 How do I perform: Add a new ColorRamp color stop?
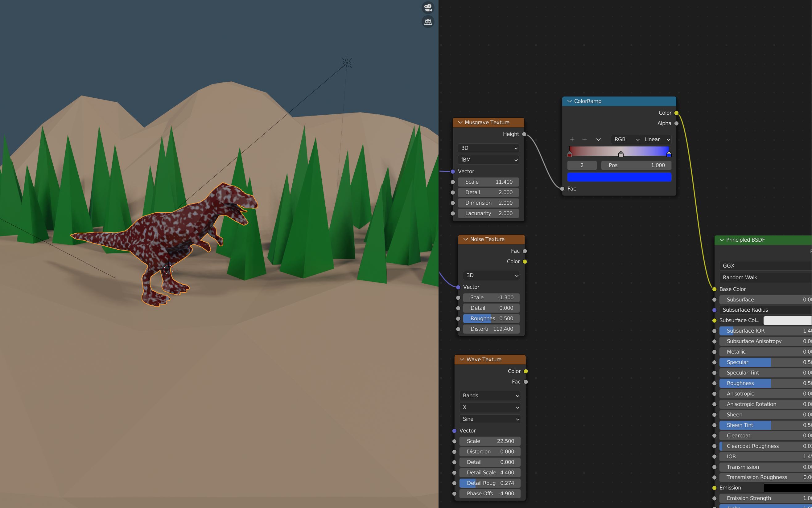tap(572, 139)
